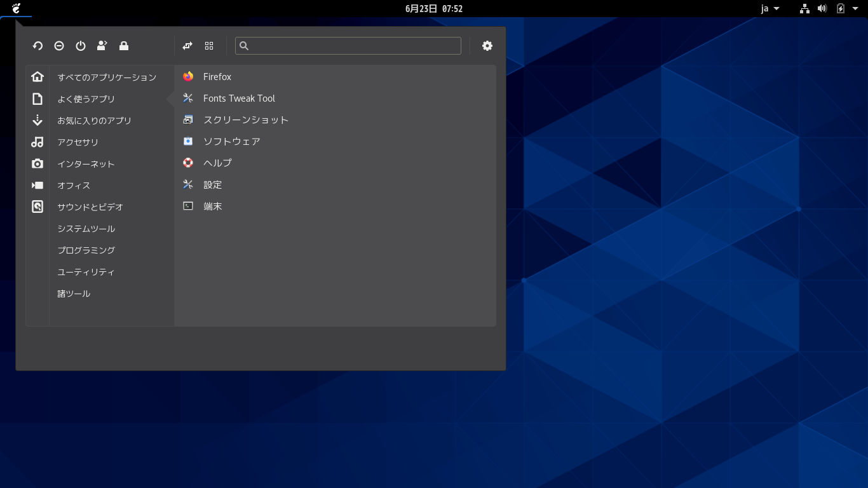Click the disk drive icon in sidebar
Image resolution: width=868 pixels, height=488 pixels.
point(37,207)
